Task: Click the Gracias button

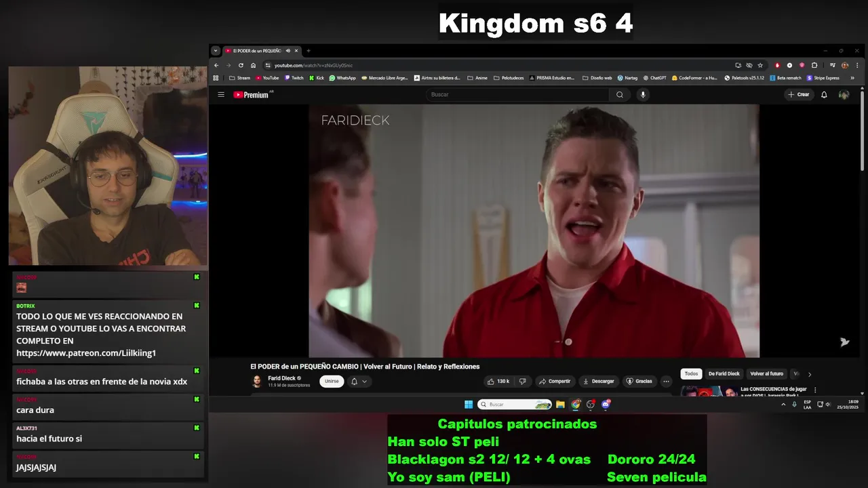Action: pyautogui.click(x=639, y=382)
